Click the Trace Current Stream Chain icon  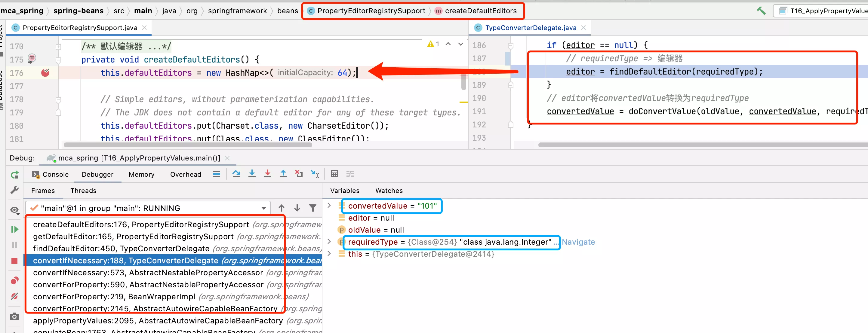point(350,174)
